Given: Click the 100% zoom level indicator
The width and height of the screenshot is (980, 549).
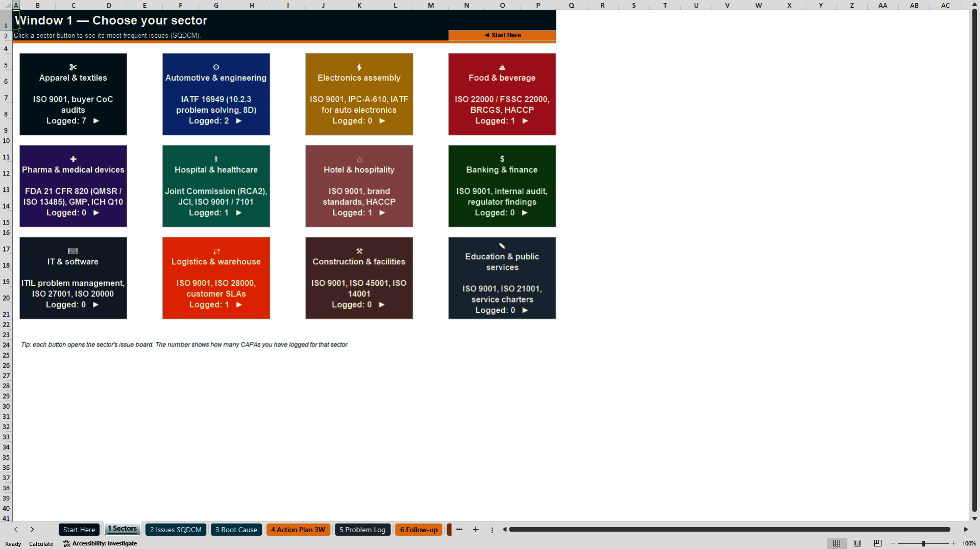Looking at the screenshot, I should point(969,544).
